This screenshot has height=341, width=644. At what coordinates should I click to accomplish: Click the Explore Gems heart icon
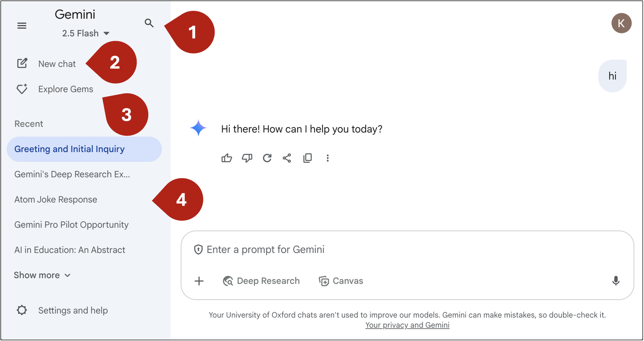(22, 89)
